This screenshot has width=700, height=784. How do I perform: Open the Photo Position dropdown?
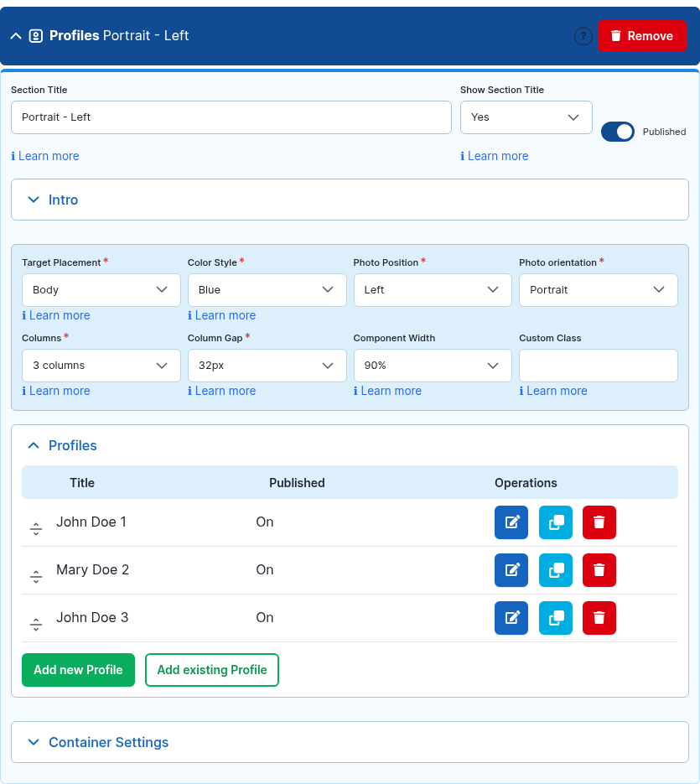(433, 290)
